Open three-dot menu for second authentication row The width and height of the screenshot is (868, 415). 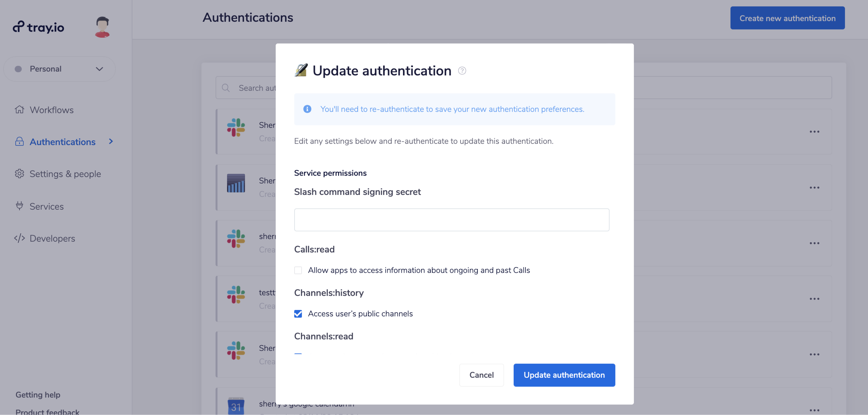pos(814,188)
